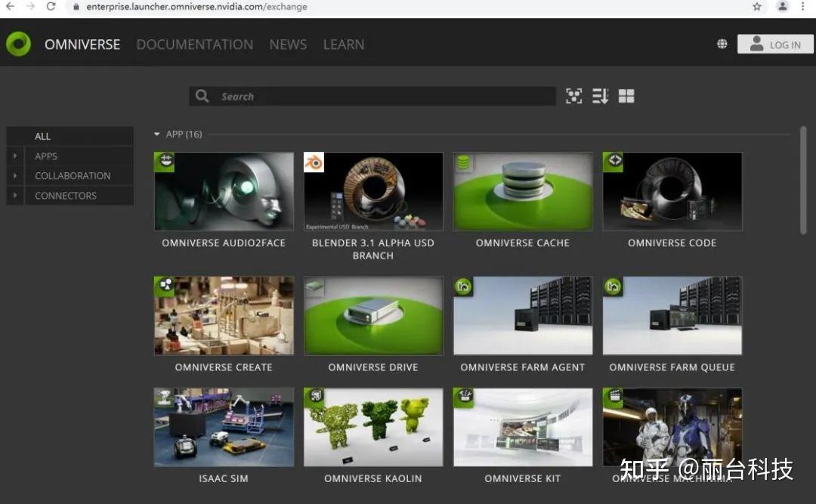The height and width of the screenshot is (504, 816).
Task: Click the LOG IN button
Action: click(775, 44)
